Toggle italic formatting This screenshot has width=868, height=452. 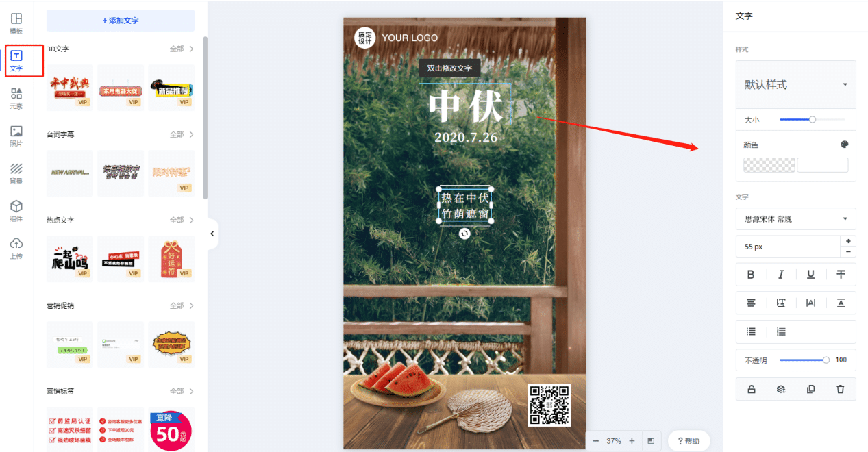781,275
